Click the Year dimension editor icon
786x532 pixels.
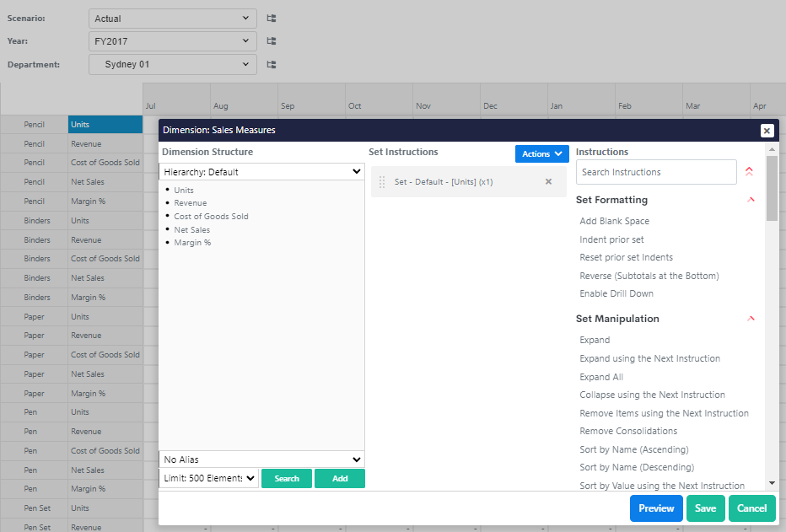pos(272,40)
